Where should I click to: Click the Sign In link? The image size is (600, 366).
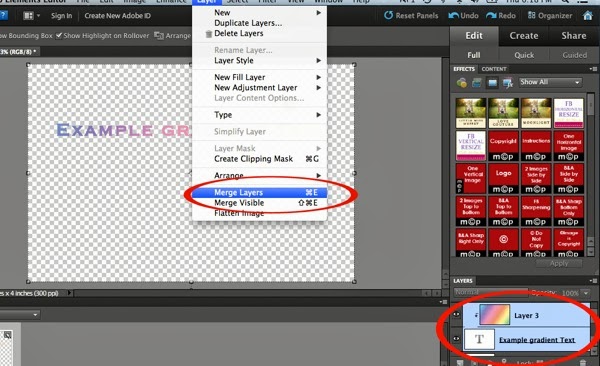pos(62,16)
